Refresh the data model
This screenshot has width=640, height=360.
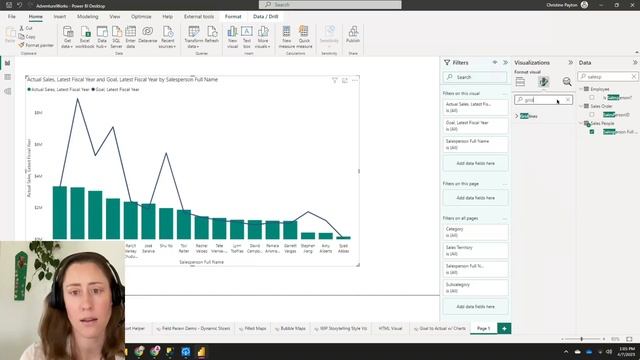point(212,35)
